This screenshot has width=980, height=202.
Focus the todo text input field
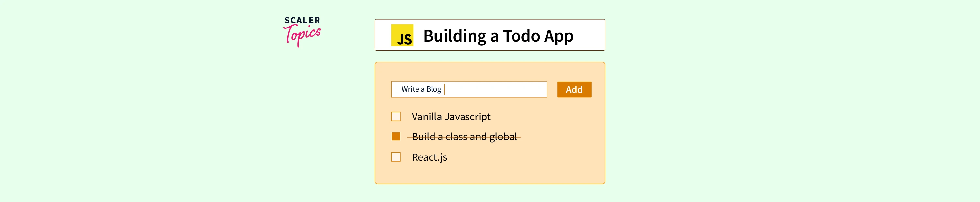[x=469, y=89]
